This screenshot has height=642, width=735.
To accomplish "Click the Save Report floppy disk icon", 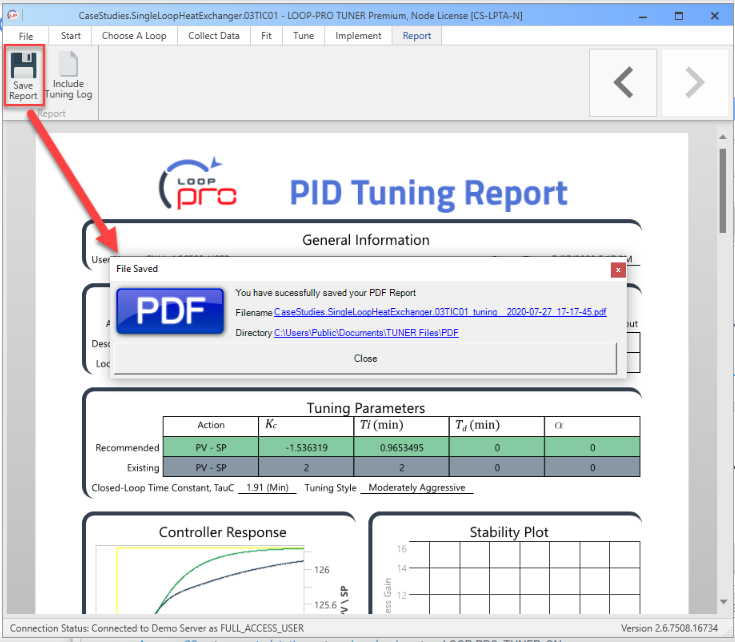I will pos(23,66).
